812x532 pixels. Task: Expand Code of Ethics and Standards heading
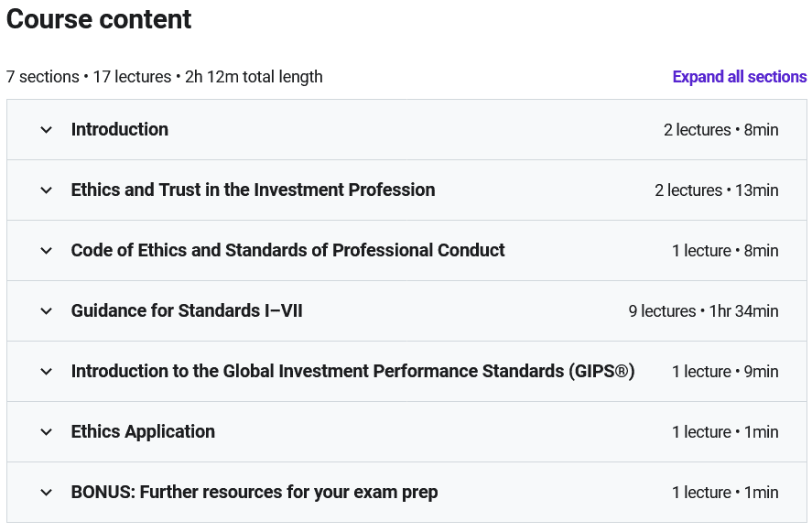[287, 251]
